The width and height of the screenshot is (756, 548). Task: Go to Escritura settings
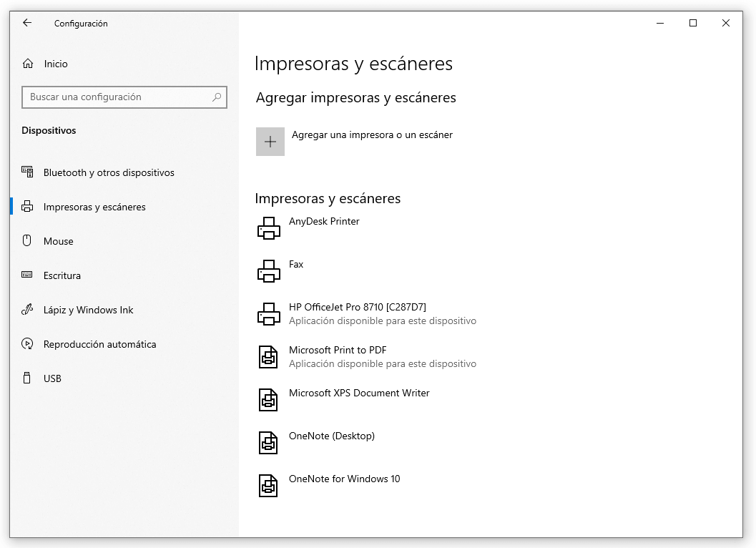62,275
